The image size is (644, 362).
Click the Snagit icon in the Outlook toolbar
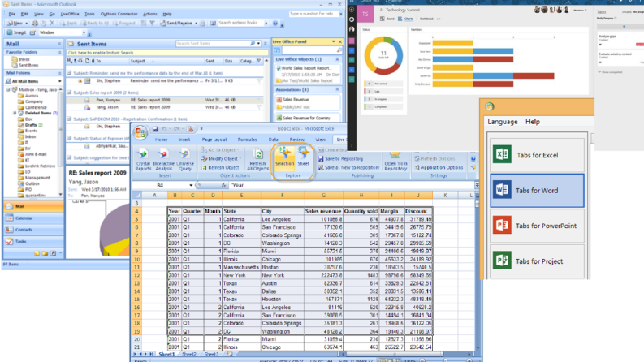tap(10, 32)
